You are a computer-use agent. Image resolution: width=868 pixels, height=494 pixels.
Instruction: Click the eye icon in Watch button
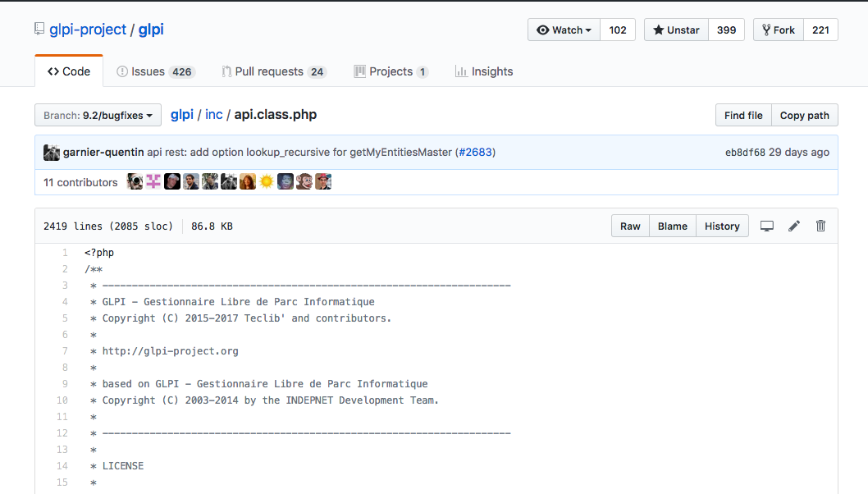click(543, 30)
